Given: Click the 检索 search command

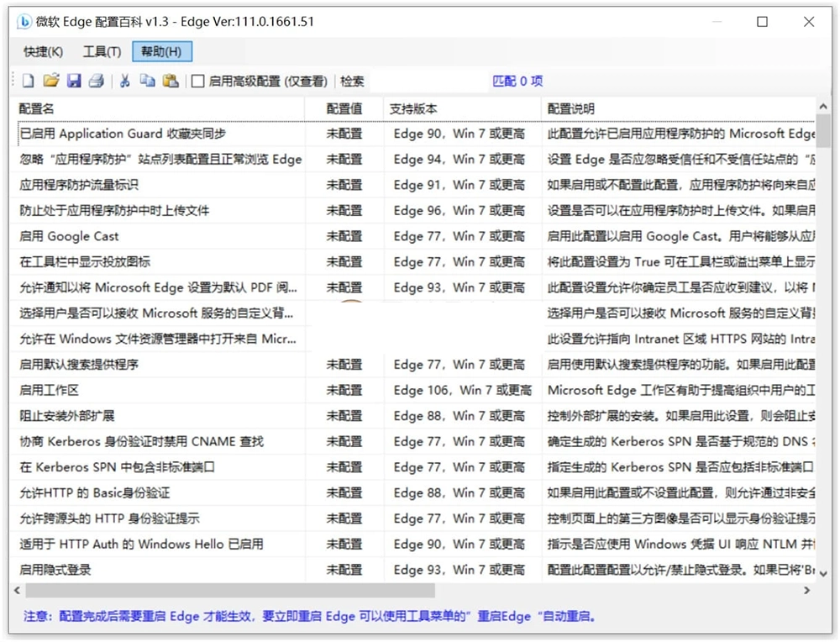Looking at the screenshot, I should [x=351, y=81].
